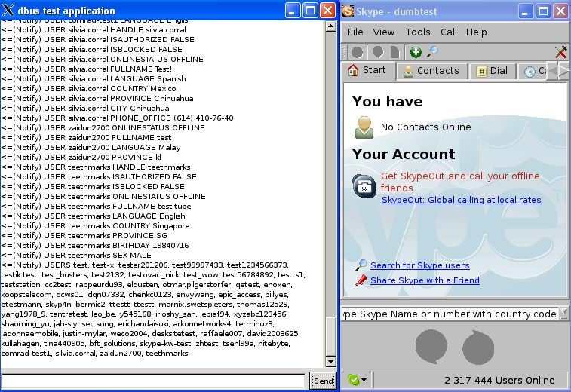571x392 pixels.
Task: Open the Tools menu
Action: coord(417,32)
